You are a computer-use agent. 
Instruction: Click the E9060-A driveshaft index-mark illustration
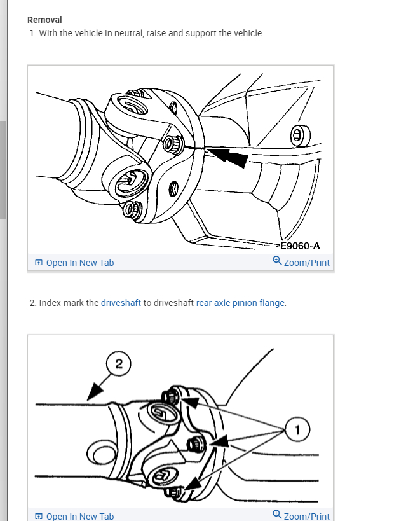180,160
